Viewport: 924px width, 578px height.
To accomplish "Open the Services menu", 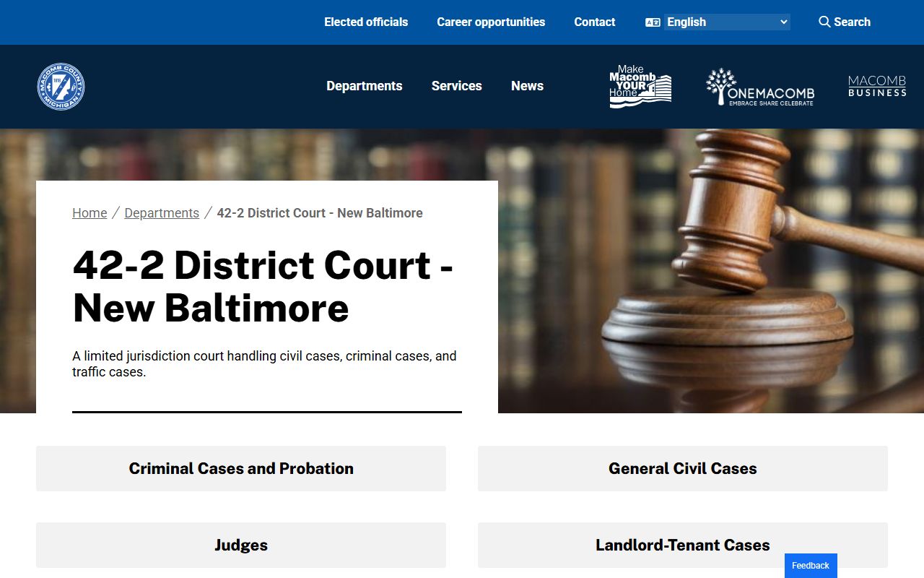I will coord(457,86).
